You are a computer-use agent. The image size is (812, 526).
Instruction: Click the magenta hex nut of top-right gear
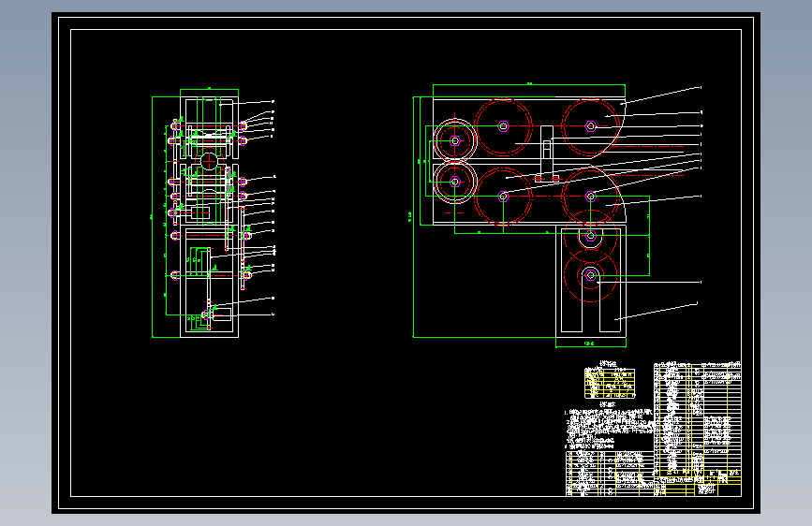590,125
